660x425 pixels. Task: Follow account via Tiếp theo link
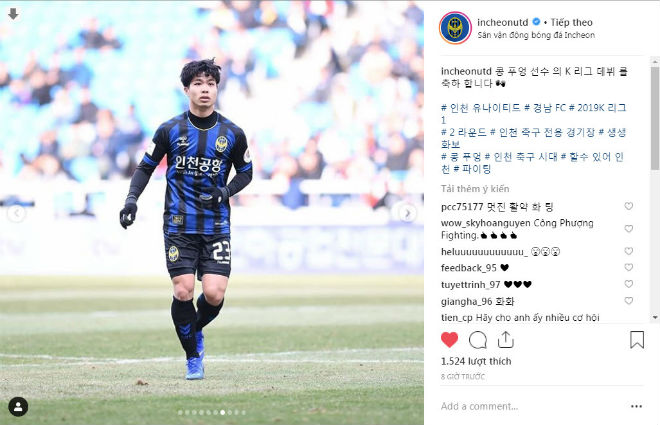[x=571, y=22]
